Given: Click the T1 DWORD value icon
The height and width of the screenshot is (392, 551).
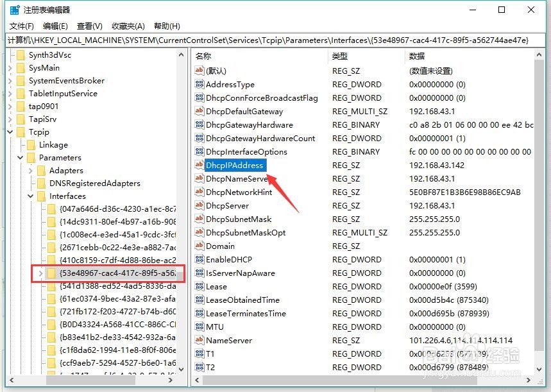Looking at the screenshot, I should click(199, 354).
